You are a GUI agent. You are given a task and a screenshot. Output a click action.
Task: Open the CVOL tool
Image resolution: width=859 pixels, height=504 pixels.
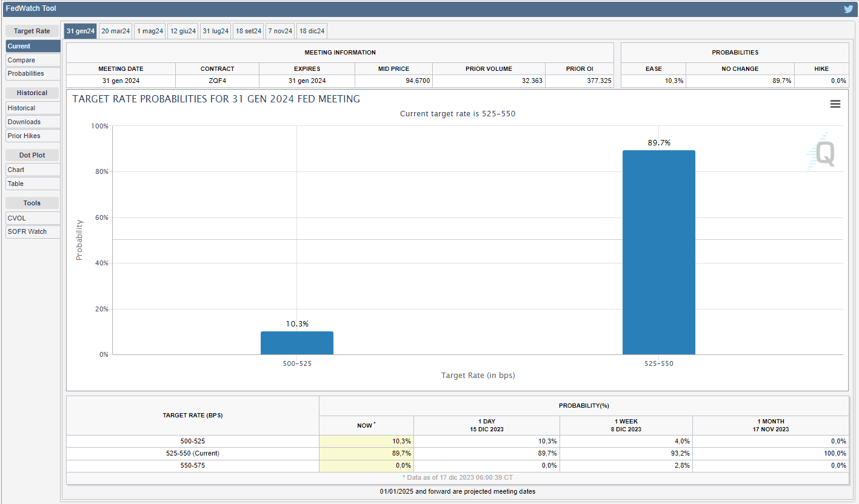click(33, 217)
